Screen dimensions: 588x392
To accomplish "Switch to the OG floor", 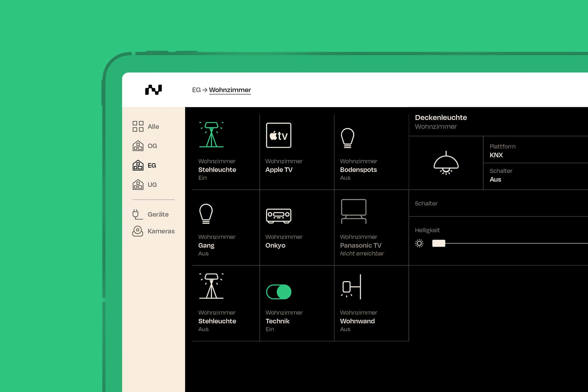I will tap(145, 146).
